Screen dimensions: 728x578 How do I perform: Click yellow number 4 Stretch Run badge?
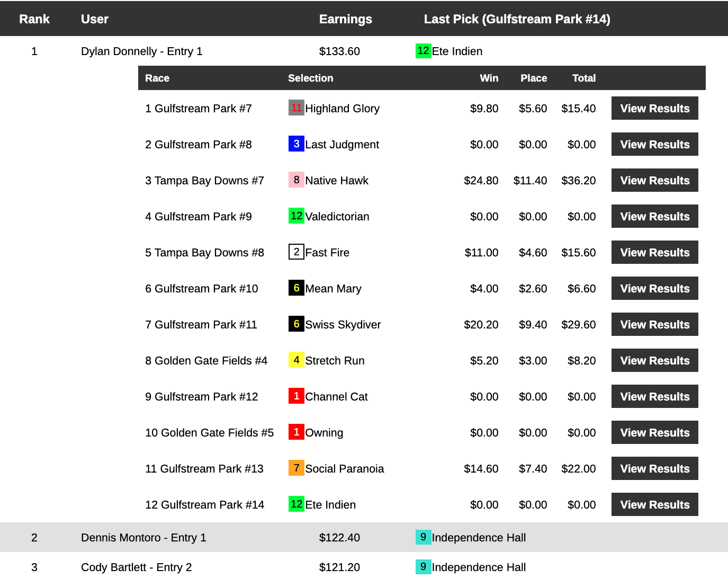[296, 360]
